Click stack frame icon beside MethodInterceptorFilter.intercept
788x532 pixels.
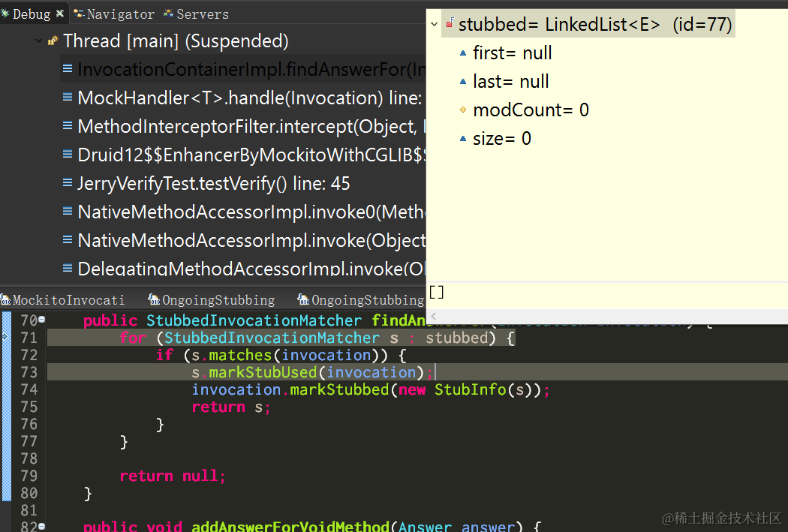[68, 125]
